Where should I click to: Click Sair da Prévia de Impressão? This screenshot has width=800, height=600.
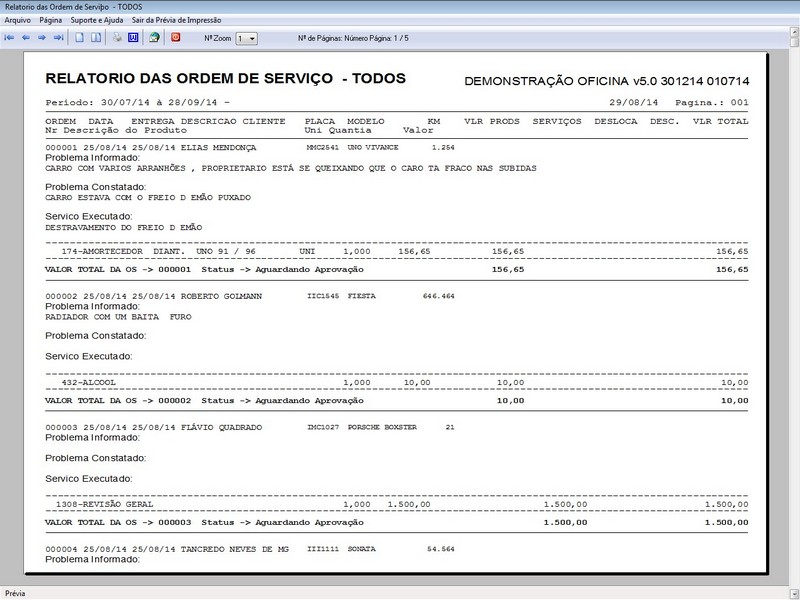177,20
